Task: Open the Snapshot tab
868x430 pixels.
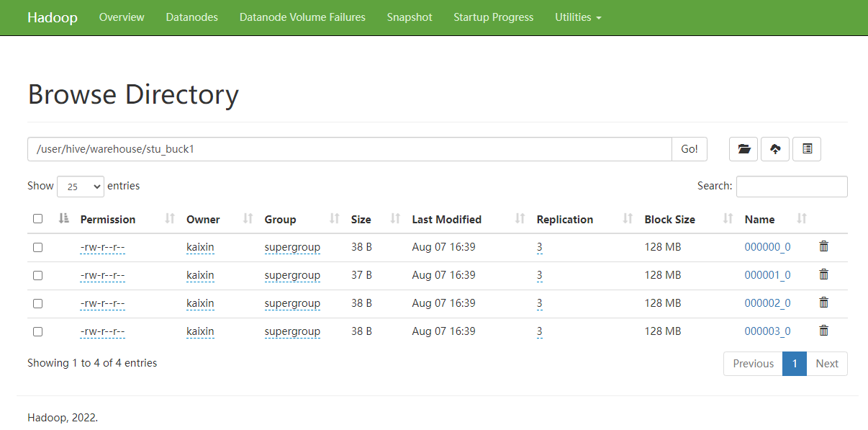Action: coord(410,17)
